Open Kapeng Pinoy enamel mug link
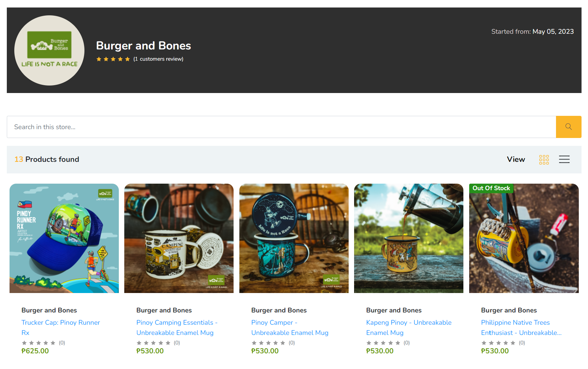The image size is (588, 369). (x=409, y=327)
